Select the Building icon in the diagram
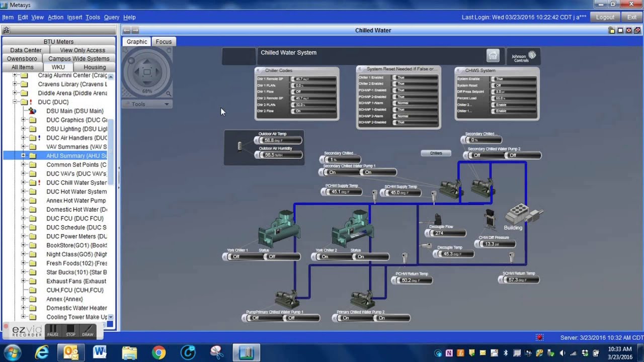The width and height of the screenshot is (644, 362). 523,215
